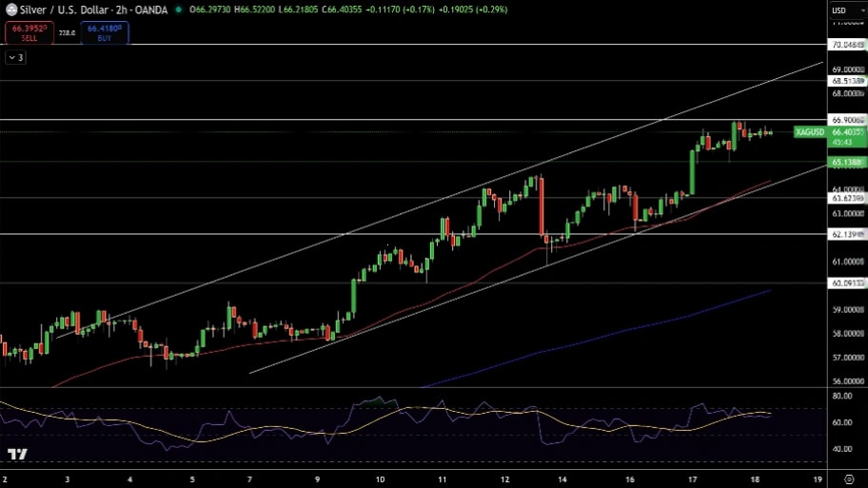The width and height of the screenshot is (868, 488).
Task: Click the date 17 on time axis
Action: click(x=693, y=479)
